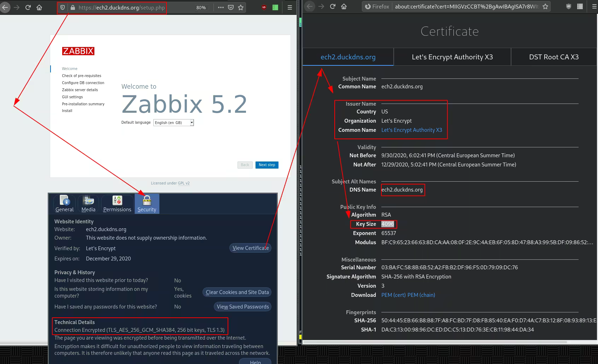Click Clear Cookies and Site Data
598x364 pixels.
237,292
